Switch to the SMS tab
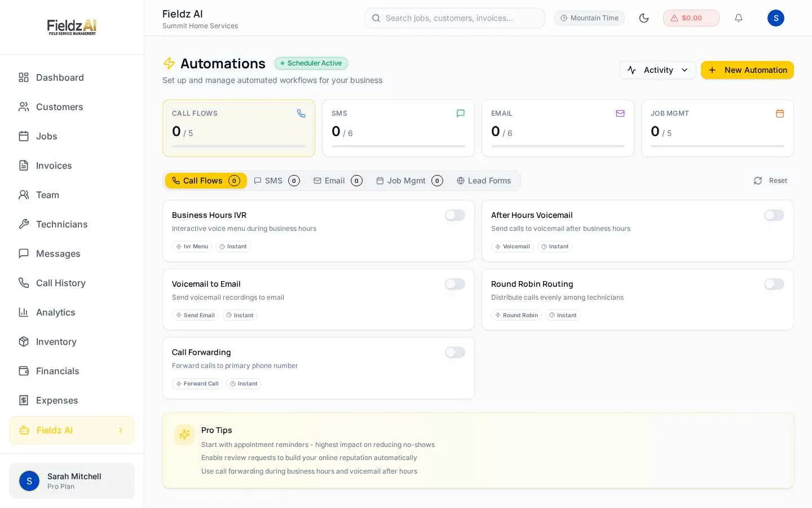 click(x=276, y=181)
